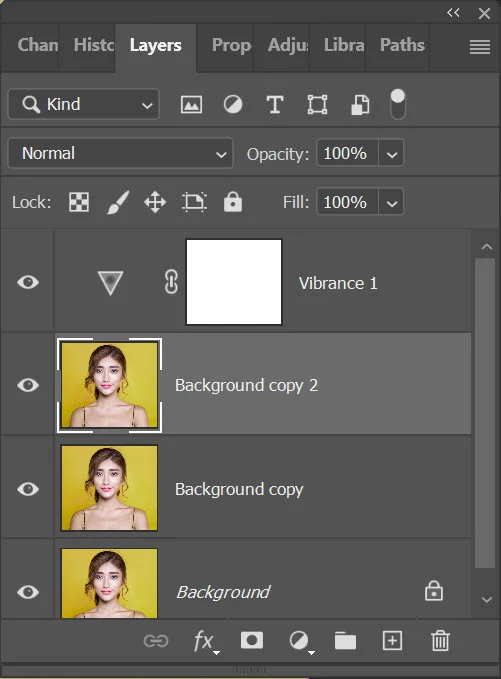
Task: Filter for type layers icon
Action: pos(275,104)
